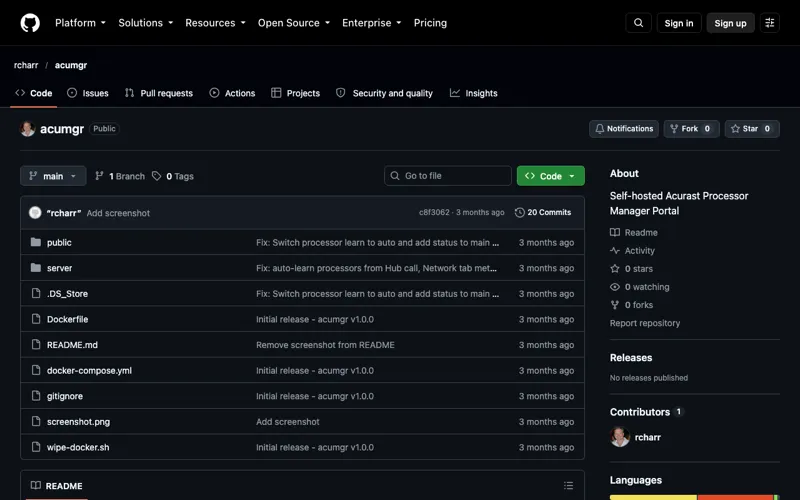This screenshot has height=500, width=800.
Task: Click the file icon beside screenshot.png
Action: pos(36,421)
